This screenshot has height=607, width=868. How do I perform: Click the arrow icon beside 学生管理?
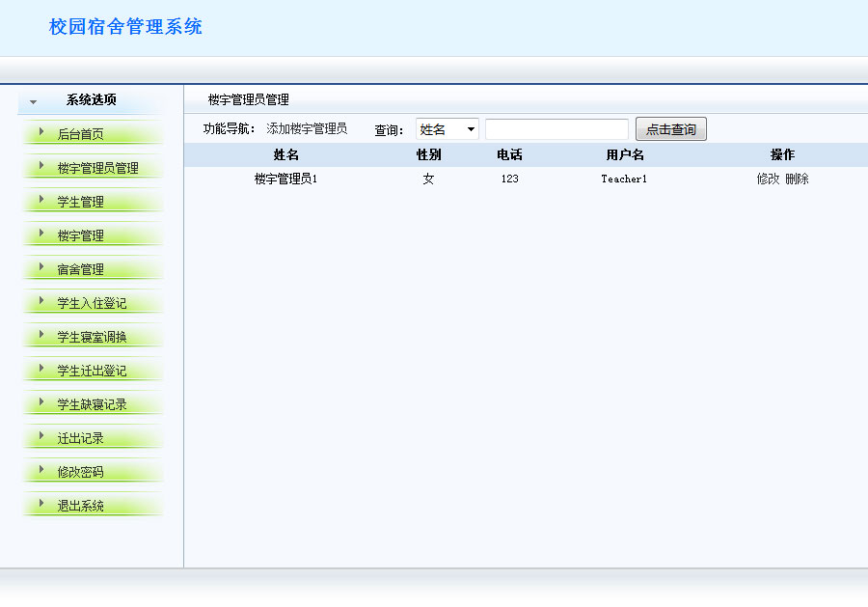click(x=40, y=201)
